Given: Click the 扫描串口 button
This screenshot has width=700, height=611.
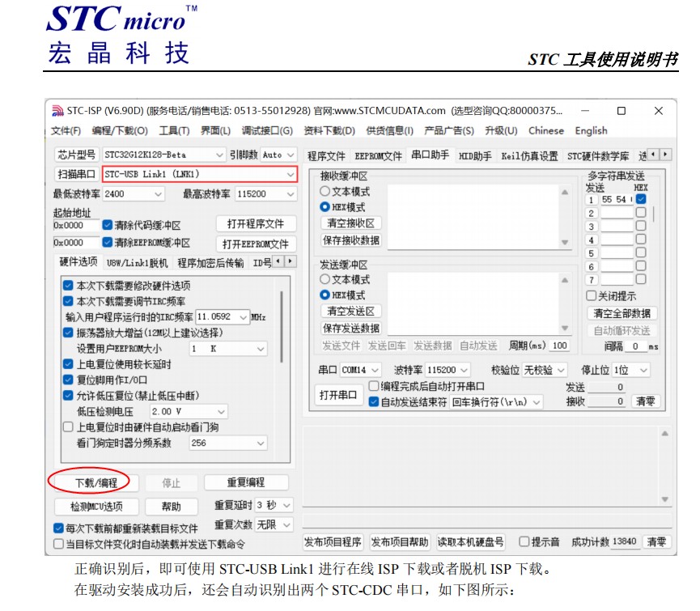Looking at the screenshot, I should [76, 174].
